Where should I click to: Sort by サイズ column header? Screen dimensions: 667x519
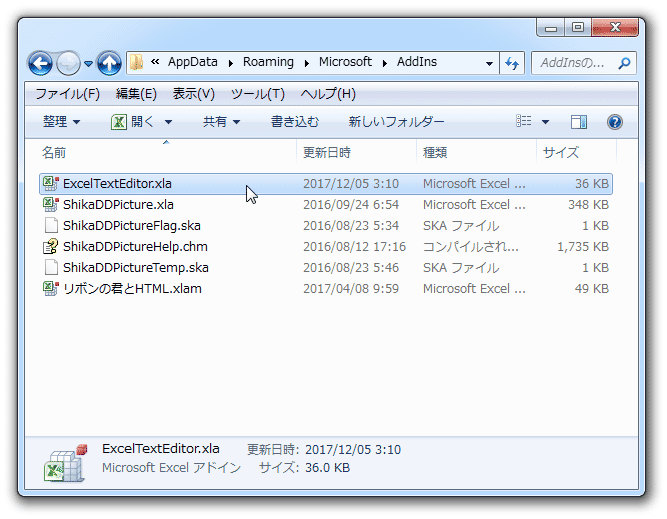[561, 152]
